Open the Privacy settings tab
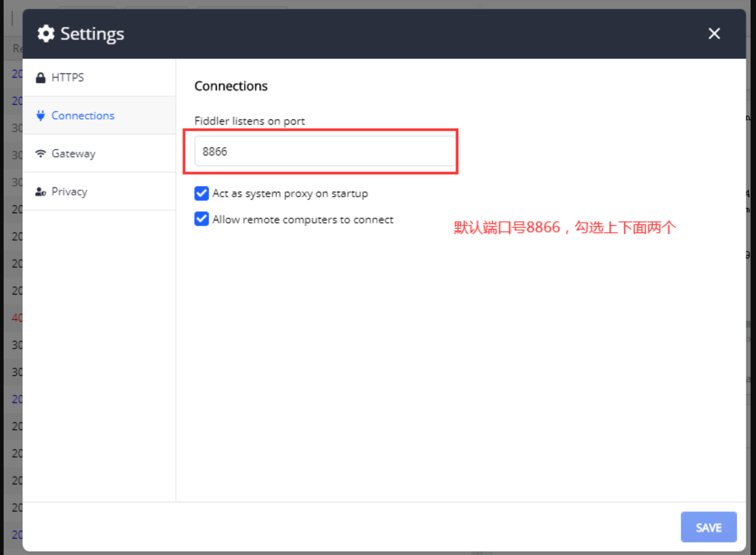 click(x=99, y=191)
